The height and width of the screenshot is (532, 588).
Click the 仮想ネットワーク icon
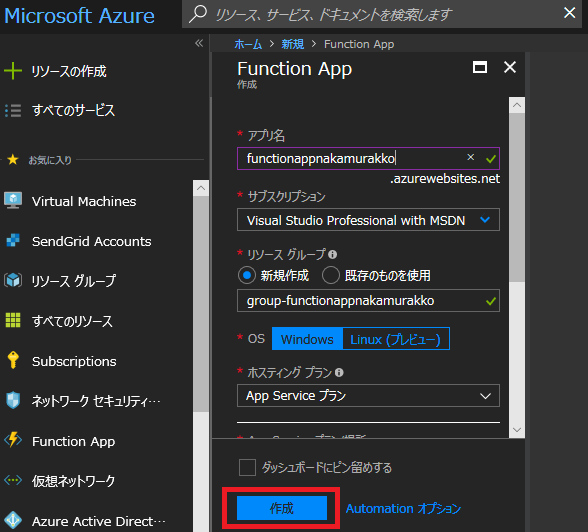[13, 480]
